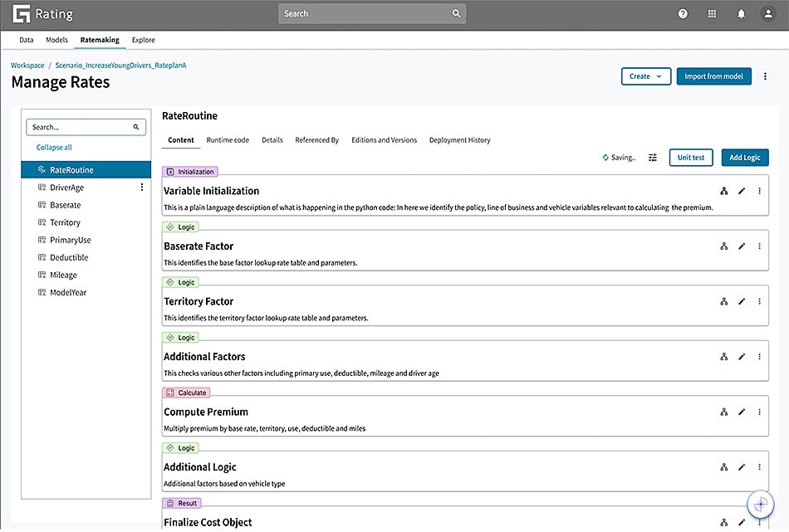Edit Variable Initialization with its pencil icon

[742, 190]
